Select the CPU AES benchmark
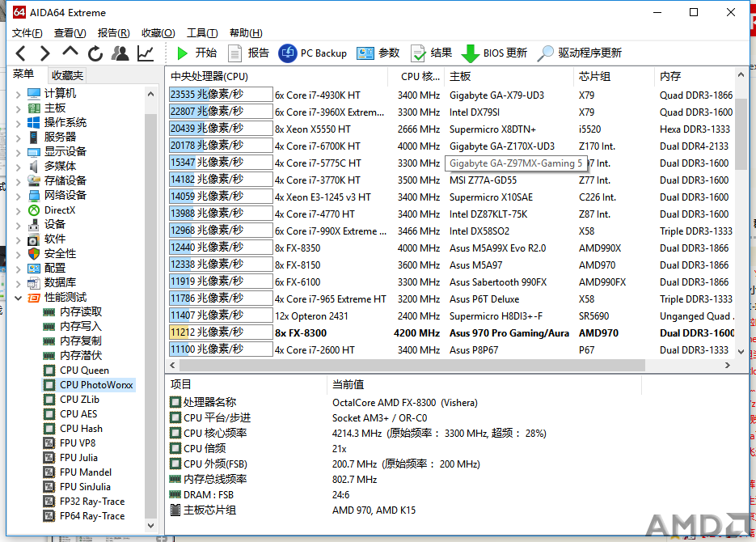The width and height of the screenshot is (756, 542). click(78, 413)
